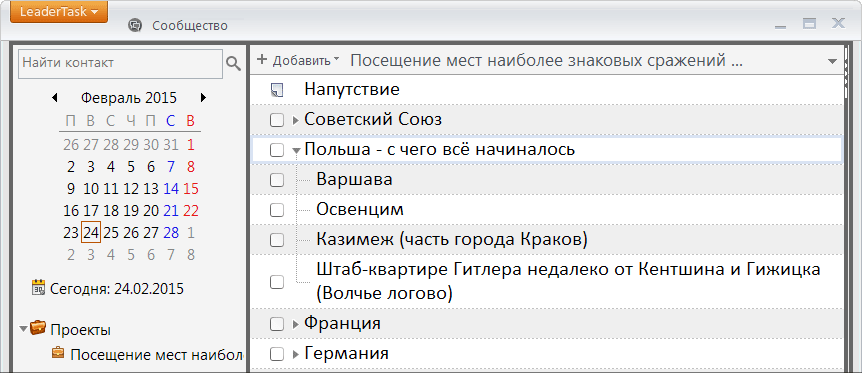Tick the Освенцим task checkbox
862x373 pixels.
[277, 210]
